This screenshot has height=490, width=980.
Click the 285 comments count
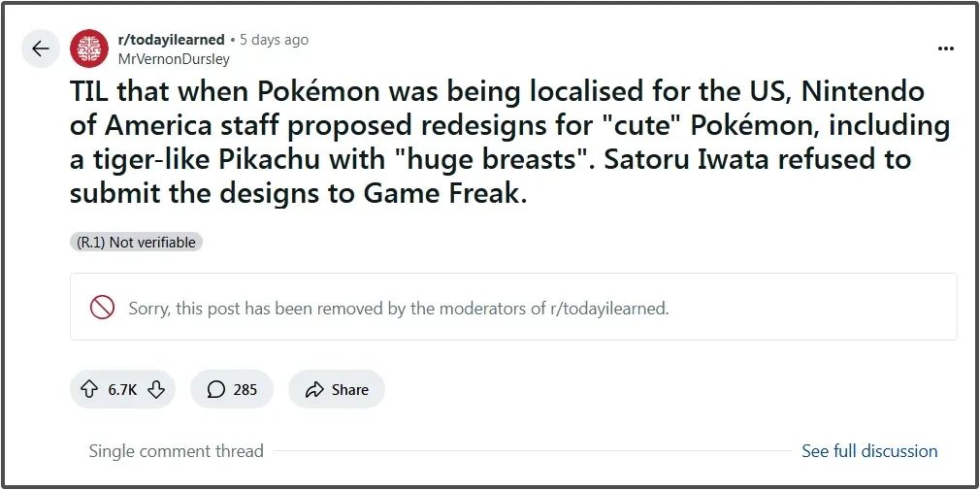coord(245,389)
